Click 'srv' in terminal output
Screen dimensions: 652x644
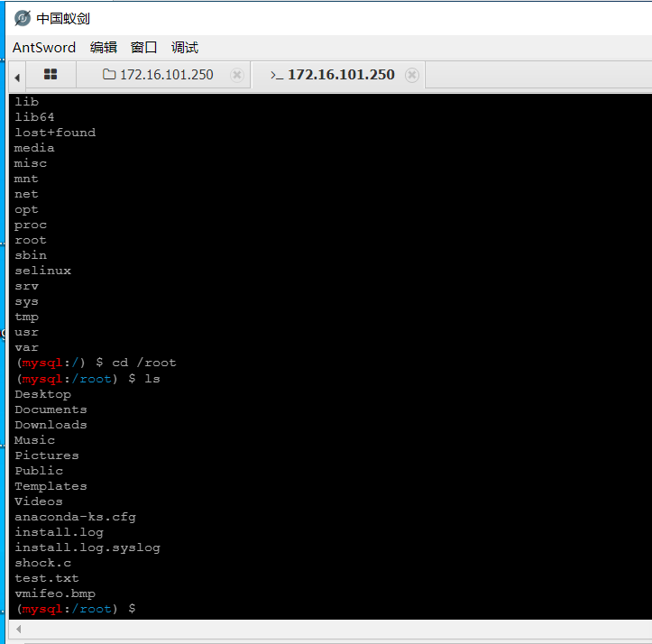[26, 286]
